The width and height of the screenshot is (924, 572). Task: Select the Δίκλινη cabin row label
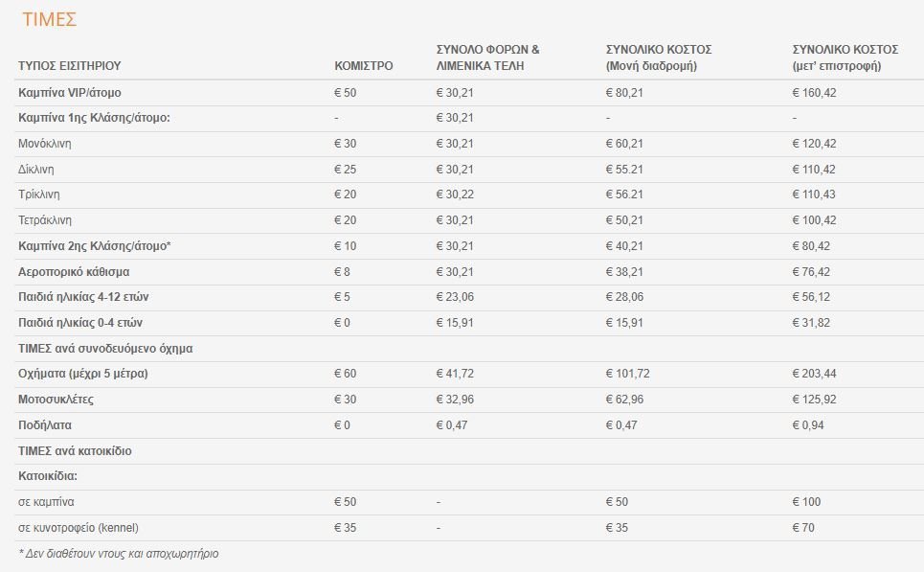pyautogui.click(x=36, y=170)
